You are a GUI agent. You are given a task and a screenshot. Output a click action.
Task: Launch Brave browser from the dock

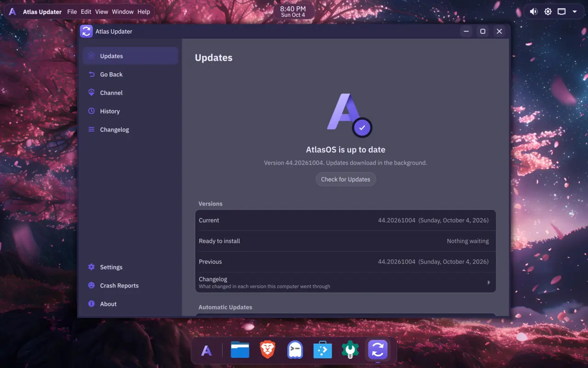tap(267, 350)
